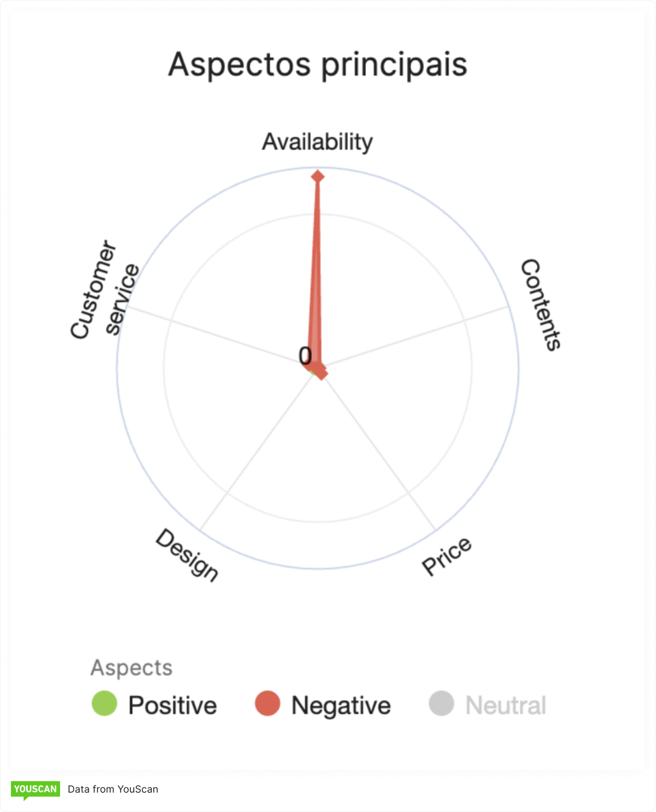Pick the Price axis label
Screen dimensions: 656x812
(446, 556)
